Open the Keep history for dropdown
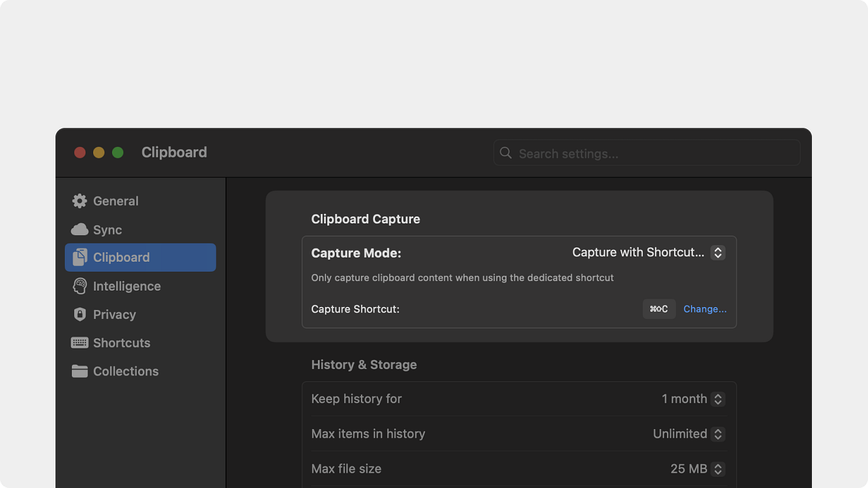This screenshot has height=488, width=868. [693, 399]
